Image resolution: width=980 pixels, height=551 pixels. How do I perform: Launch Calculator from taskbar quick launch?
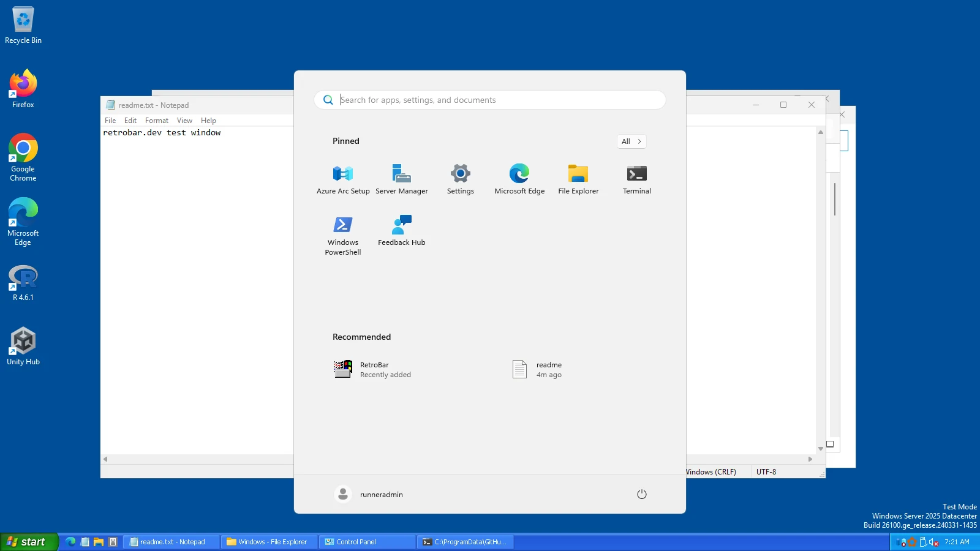point(113,542)
